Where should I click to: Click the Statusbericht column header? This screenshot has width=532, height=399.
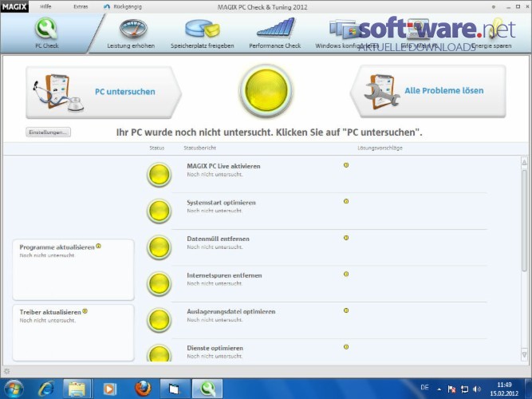pos(200,148)
